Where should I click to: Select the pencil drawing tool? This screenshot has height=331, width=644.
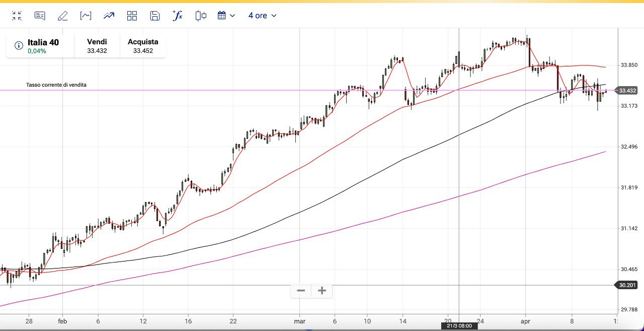(62, 16)
